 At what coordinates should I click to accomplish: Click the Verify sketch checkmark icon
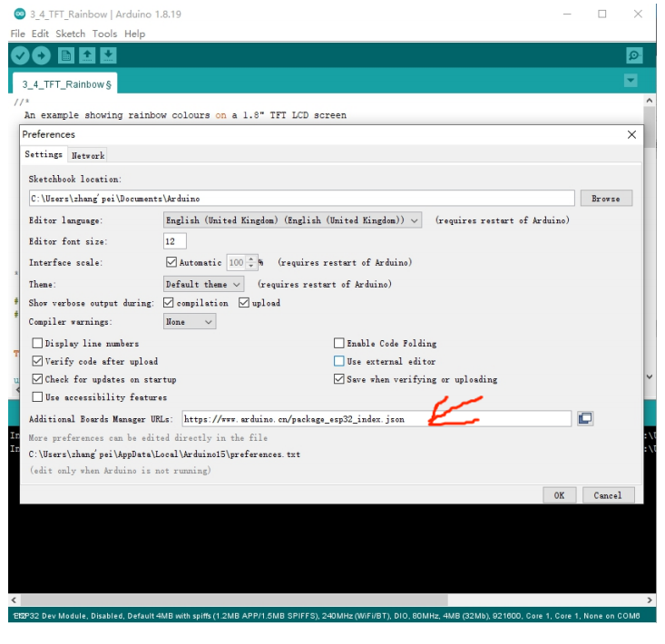pyautogui.click(x=19, y=55)
